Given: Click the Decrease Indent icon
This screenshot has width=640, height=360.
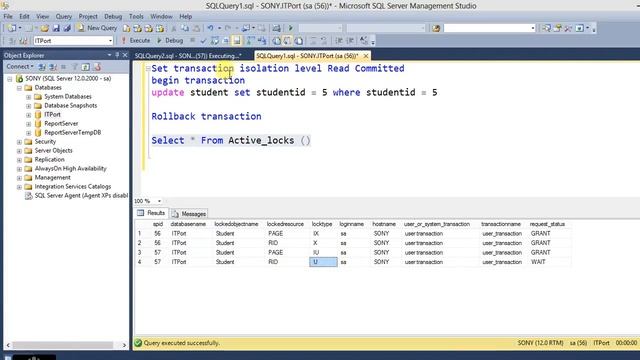Looking at the screenshot, I should coord(339,40).
